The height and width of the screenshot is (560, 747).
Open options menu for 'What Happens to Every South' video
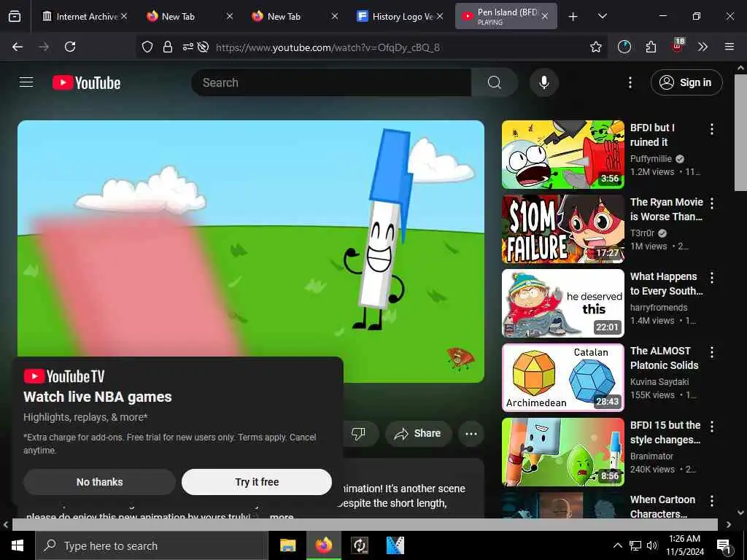click(712, 278)
